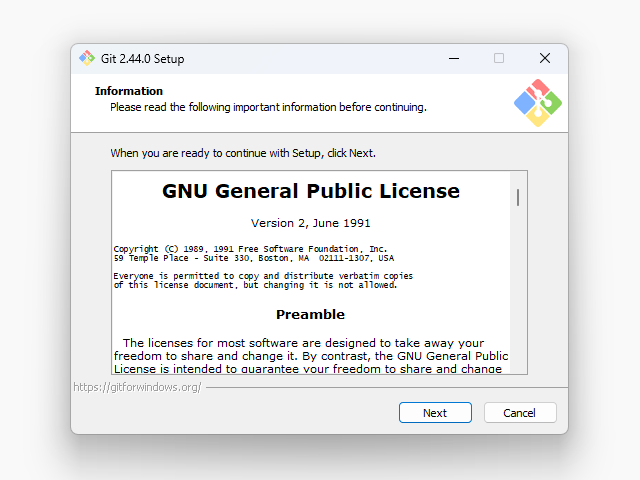The height and width of the screenshot is (480, 640).
Task: Click 'The licenses for most software' paragraph line
Action: 303,343
